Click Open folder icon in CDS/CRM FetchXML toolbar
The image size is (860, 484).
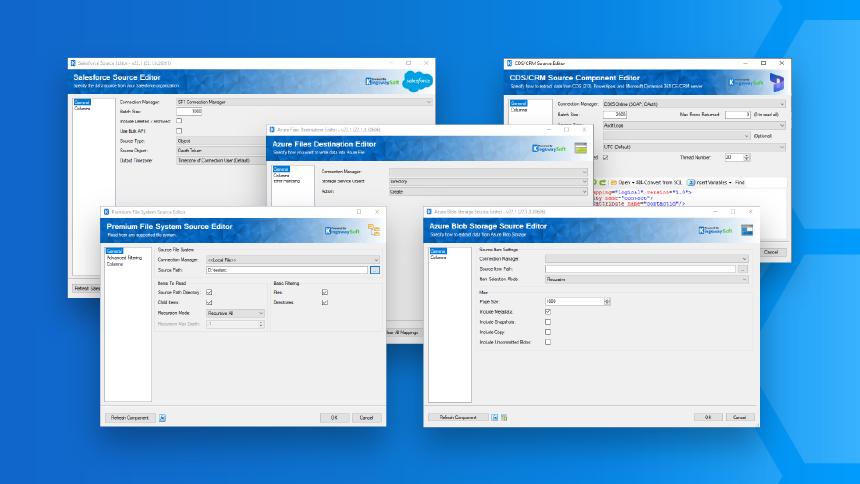tap(614, 183)
